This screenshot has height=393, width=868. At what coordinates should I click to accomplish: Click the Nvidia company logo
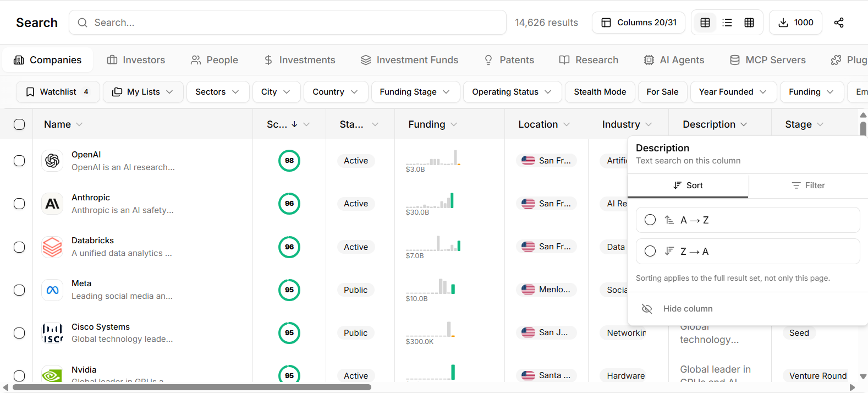52,375
